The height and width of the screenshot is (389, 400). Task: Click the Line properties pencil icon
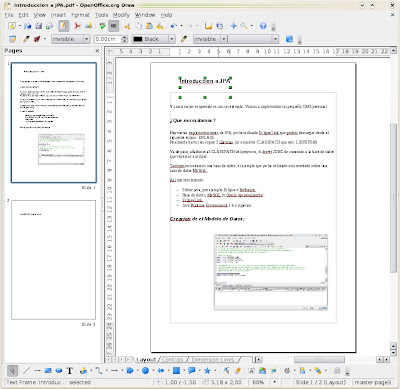[26, 39]
